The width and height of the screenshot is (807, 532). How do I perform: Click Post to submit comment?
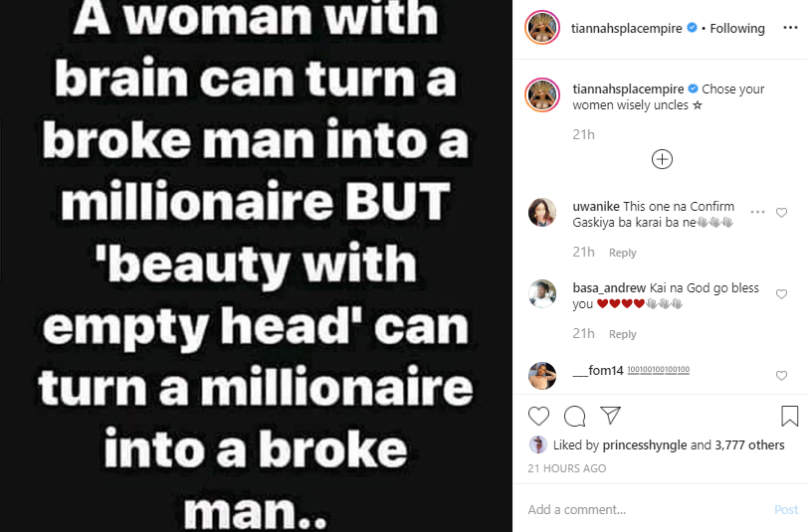786,510
